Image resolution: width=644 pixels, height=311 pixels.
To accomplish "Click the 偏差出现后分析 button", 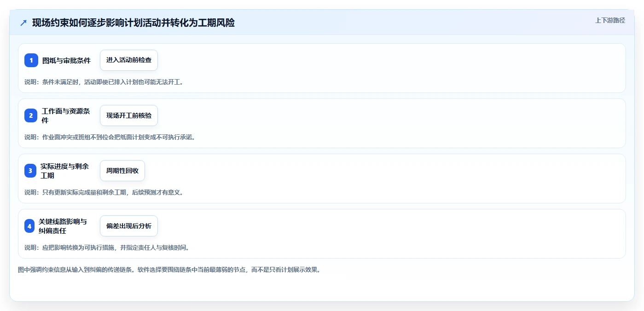I will (129, 226).
